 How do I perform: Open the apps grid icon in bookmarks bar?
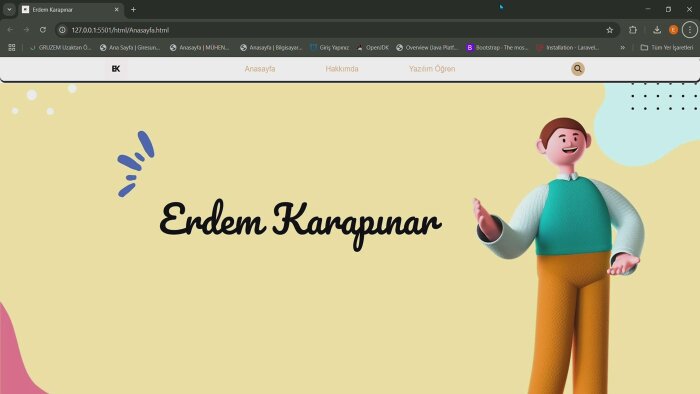(x=12, y=47)
